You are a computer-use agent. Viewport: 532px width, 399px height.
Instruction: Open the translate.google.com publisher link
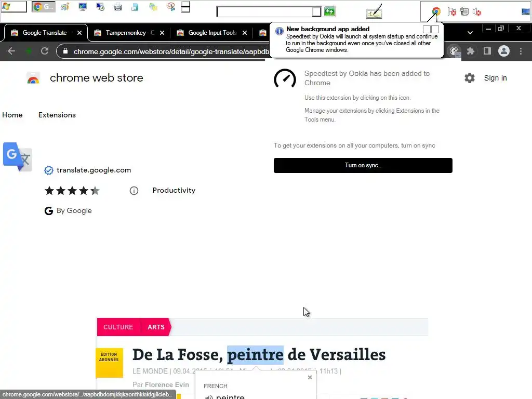[x=94, y=170]
